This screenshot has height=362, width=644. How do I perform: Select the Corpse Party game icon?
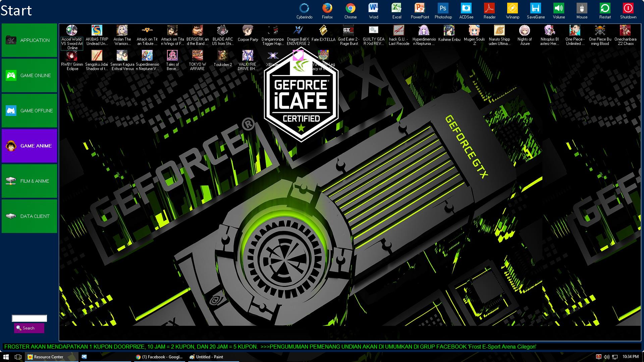(x=248, y=34)
